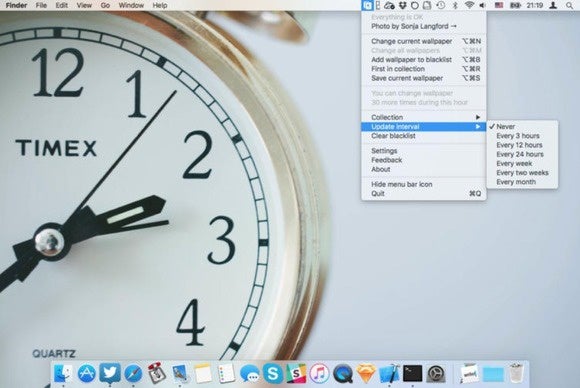Open Spotlight search magnifier
This screenshot has height=388, width=580.
[x=570, y=5]
